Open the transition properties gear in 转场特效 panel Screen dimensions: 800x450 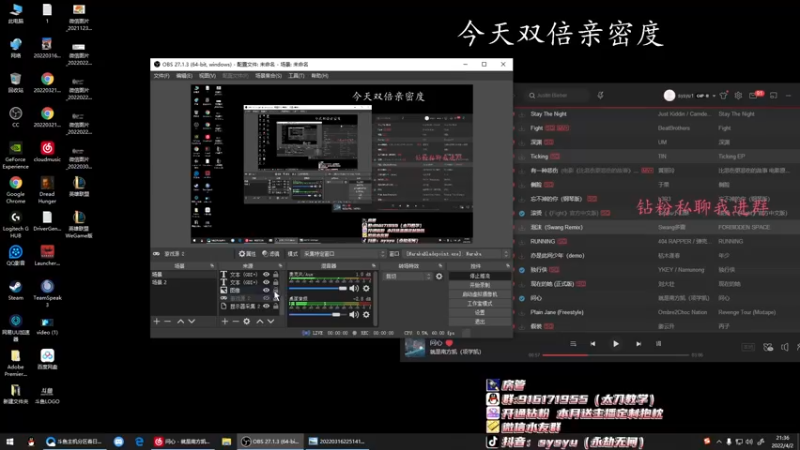(439, 276)
